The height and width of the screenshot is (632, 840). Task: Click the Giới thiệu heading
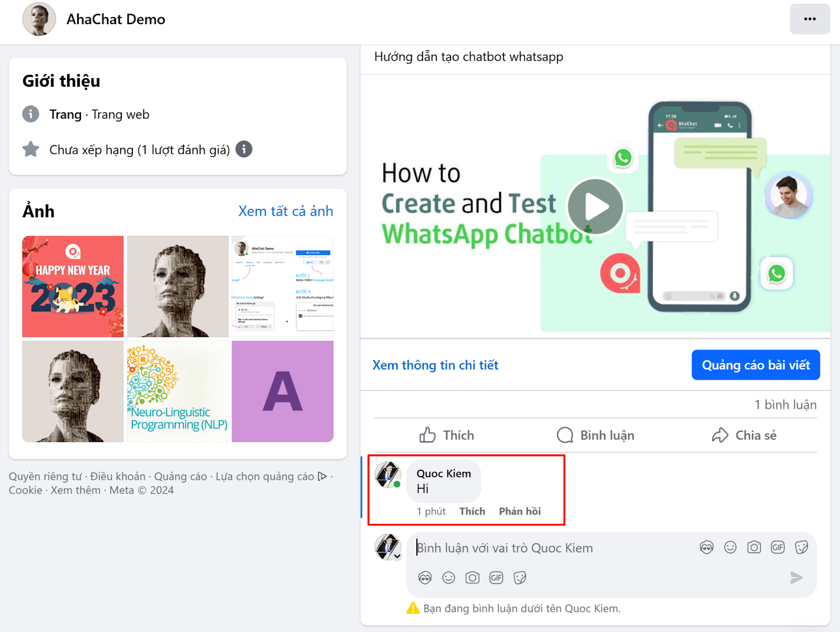(61, 81)
